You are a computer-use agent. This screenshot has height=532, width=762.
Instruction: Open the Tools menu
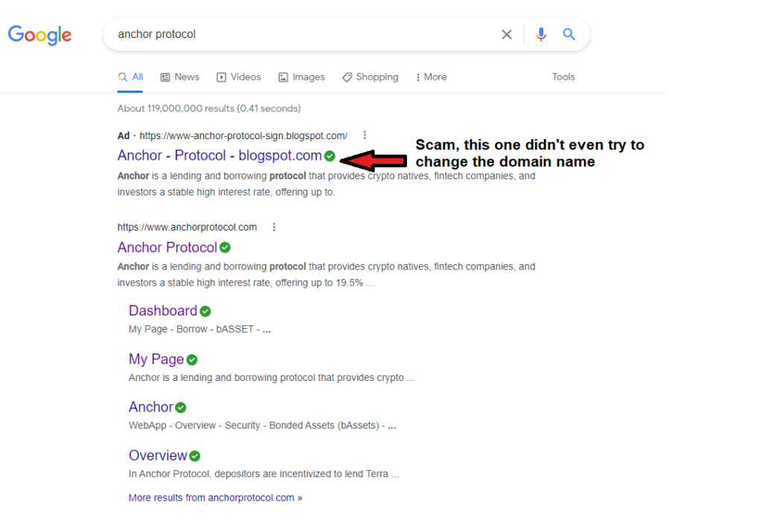[x=563, y=77]
